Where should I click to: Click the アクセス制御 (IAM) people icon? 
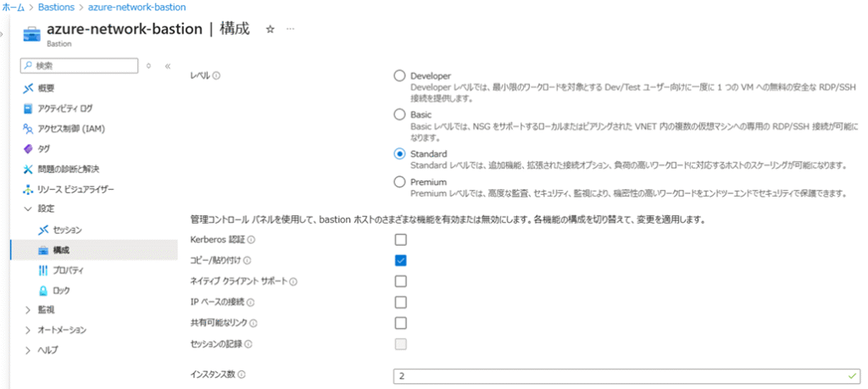pyautogui.click(x=28, y=128)
